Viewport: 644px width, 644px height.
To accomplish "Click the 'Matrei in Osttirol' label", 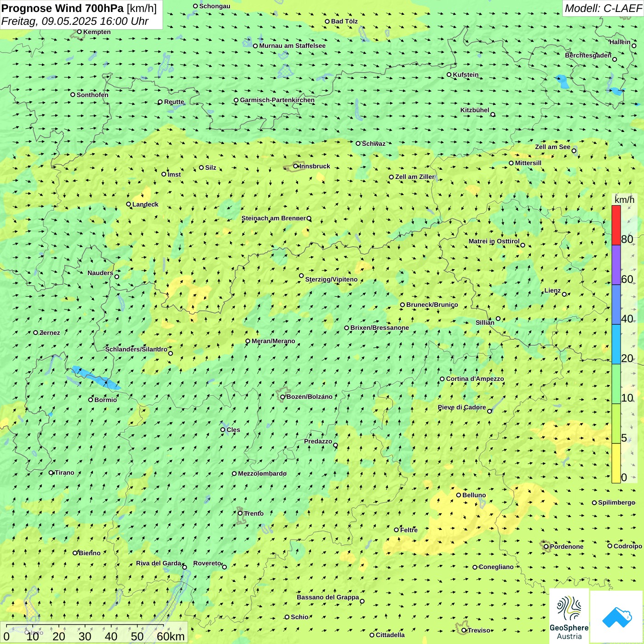I will (x=494, y=241).
